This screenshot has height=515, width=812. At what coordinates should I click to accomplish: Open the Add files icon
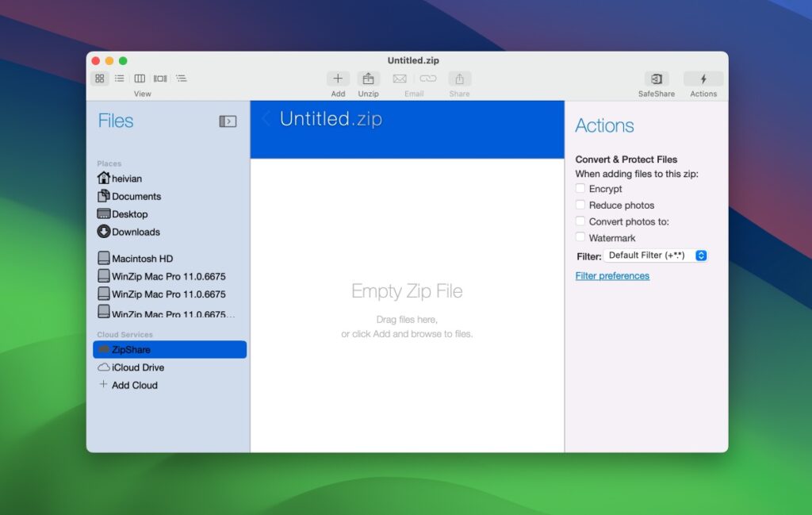pos(338,79)
